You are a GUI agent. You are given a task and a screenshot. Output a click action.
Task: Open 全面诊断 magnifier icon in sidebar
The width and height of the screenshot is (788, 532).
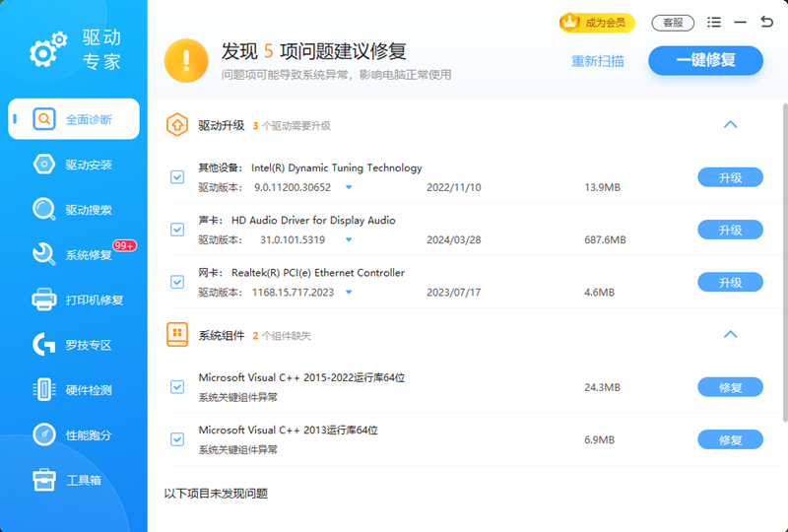[x=44, y=119]
